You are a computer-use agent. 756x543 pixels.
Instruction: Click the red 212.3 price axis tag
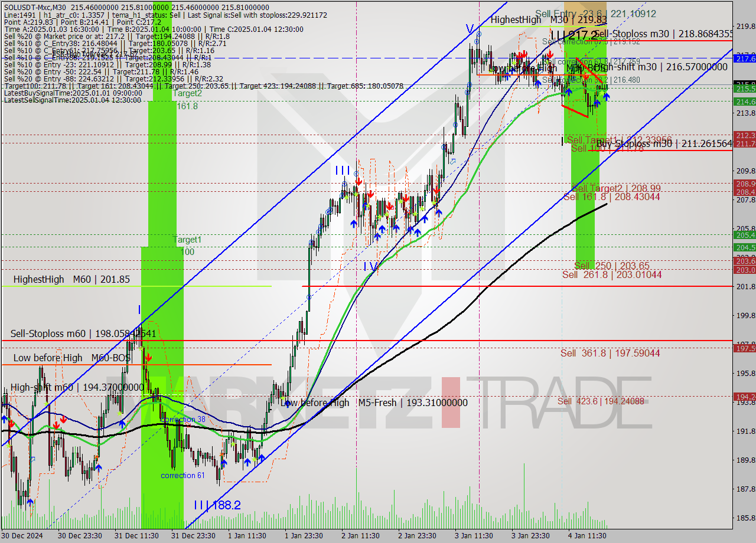(745, 135)
